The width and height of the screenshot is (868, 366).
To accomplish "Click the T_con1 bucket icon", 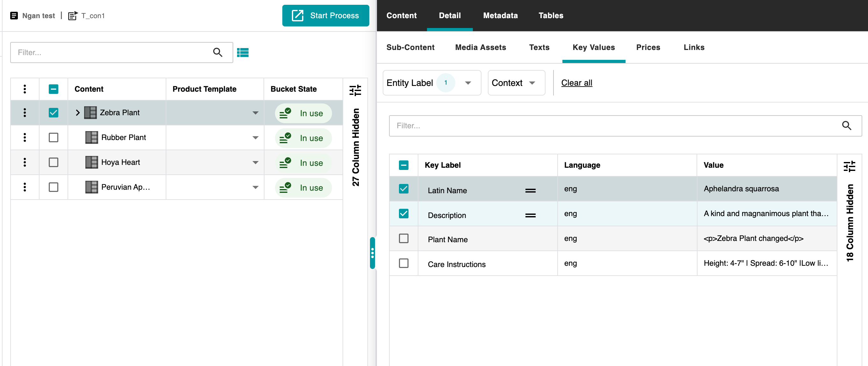I will pos(73,16).
